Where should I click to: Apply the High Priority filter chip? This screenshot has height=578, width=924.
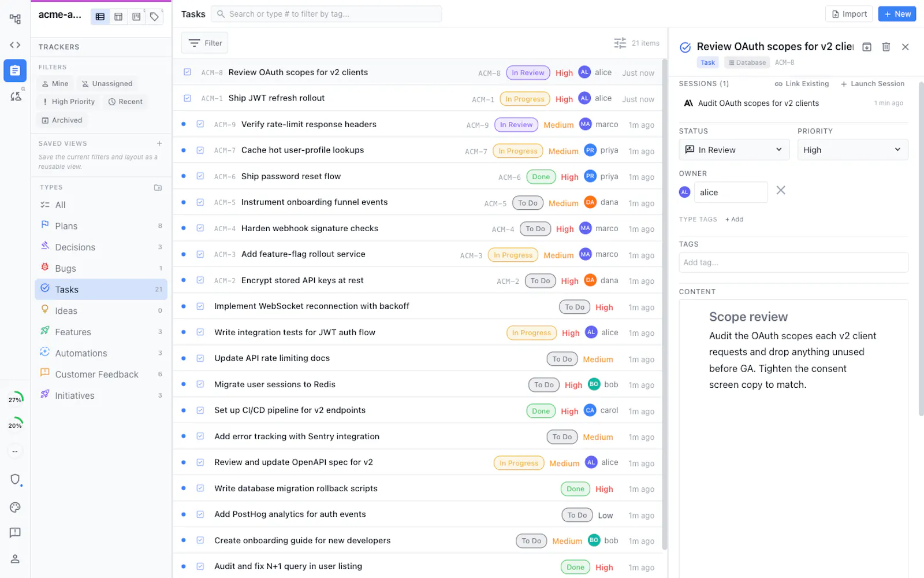click(x=68, y=102)
